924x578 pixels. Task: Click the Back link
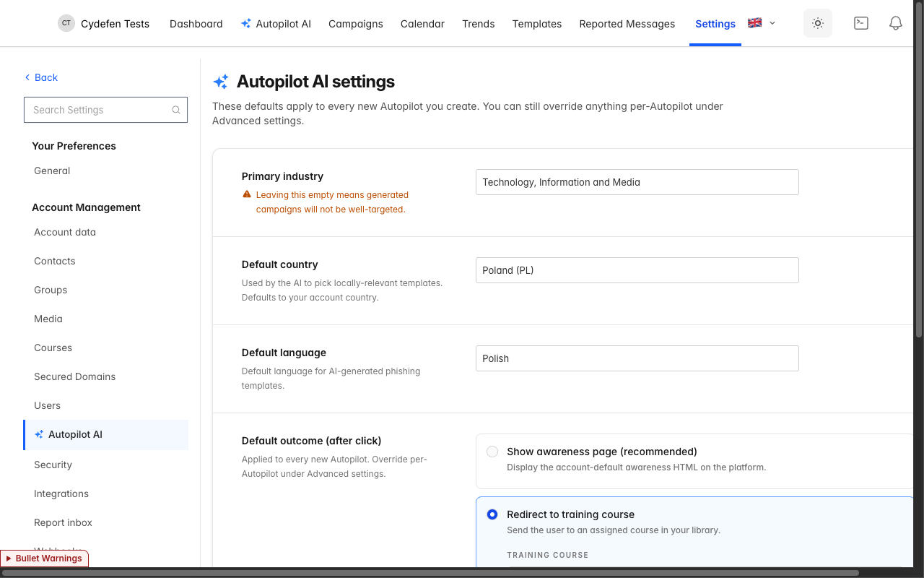click(x=41, y=77)
